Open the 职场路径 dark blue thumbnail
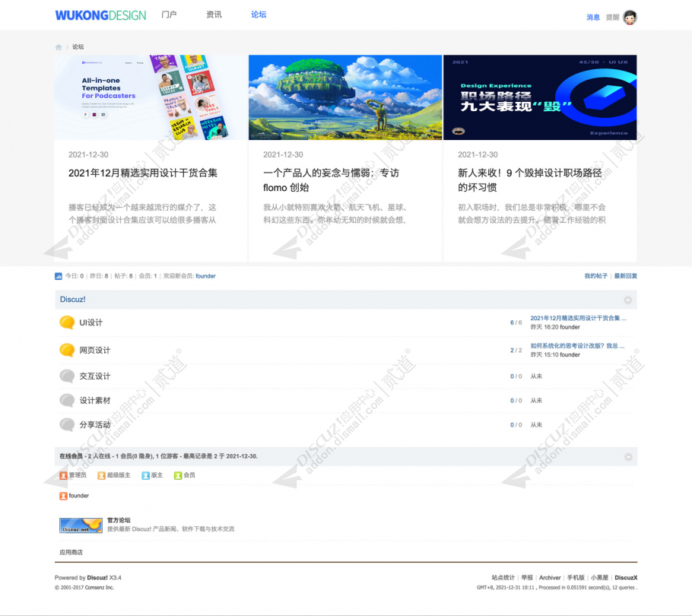Screen dimensions: 692x616 (540, 97)
